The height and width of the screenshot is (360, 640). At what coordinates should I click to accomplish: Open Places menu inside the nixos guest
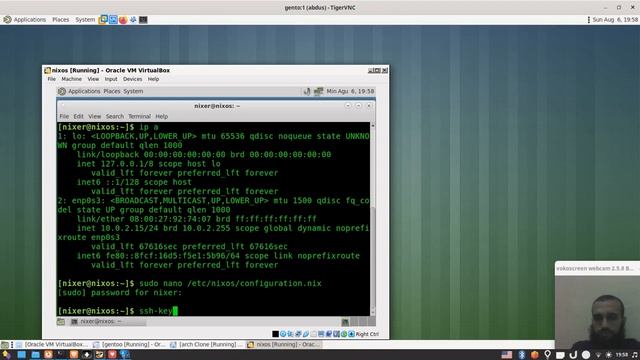tap(111, 91)
